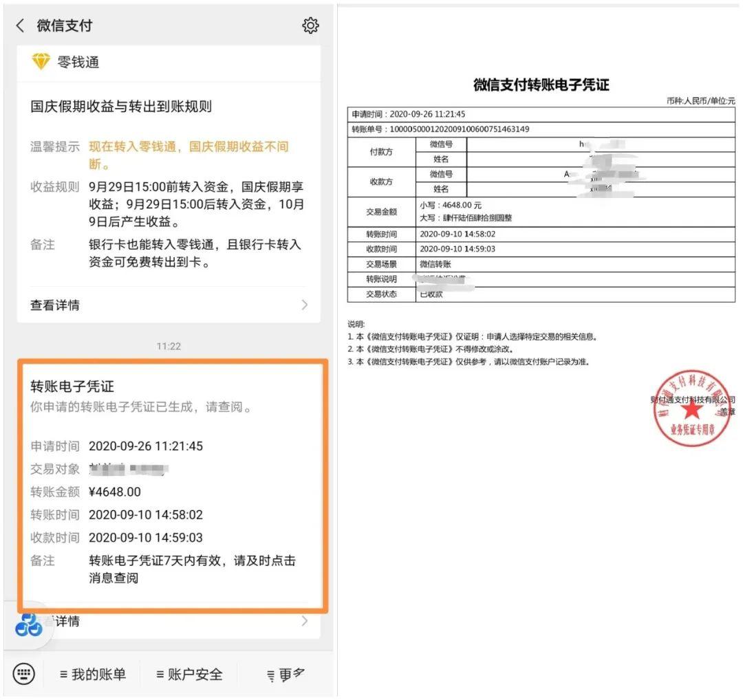Select 收款时间 2020-09-10 14:59:03 in message card
Viewport: 743px width, 700px height.
pyautogui.click(x=146, y=538)
